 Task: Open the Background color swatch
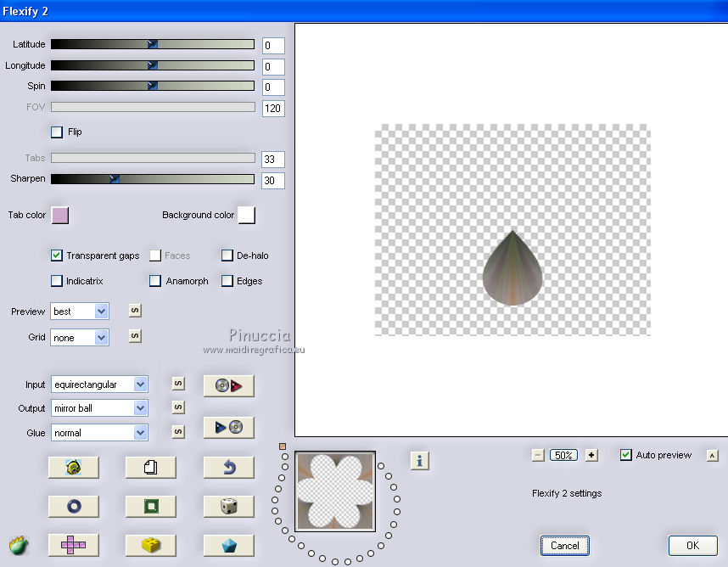click(x=247, y=216)
